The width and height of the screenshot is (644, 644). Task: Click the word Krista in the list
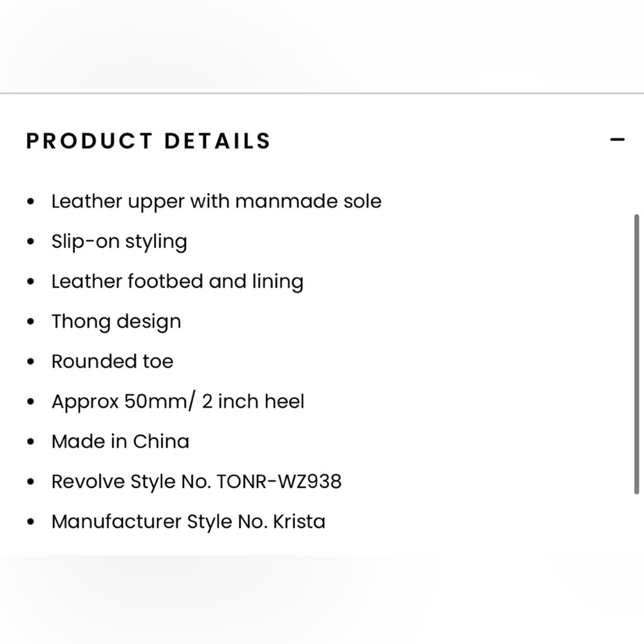pyautogui.click(x=299, y=521)
